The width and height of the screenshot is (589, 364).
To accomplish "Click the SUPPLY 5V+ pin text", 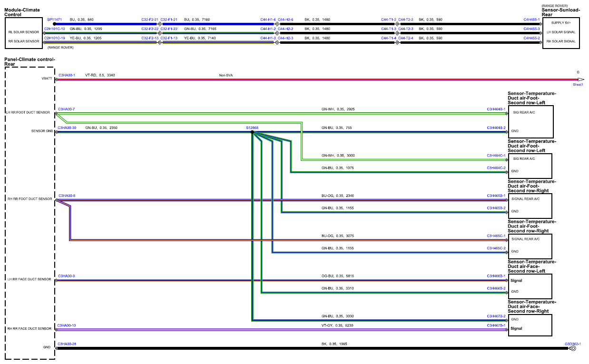I will 561,22.
